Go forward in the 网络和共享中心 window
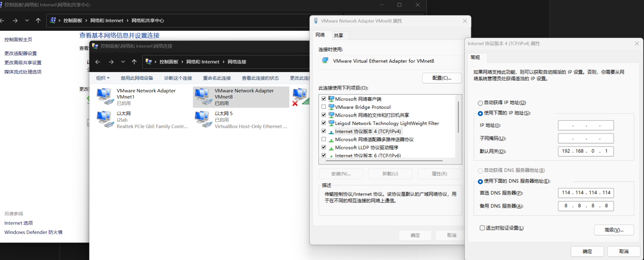Image resolution: width=644 pixels, height=260 pixels. click(15, 21)
